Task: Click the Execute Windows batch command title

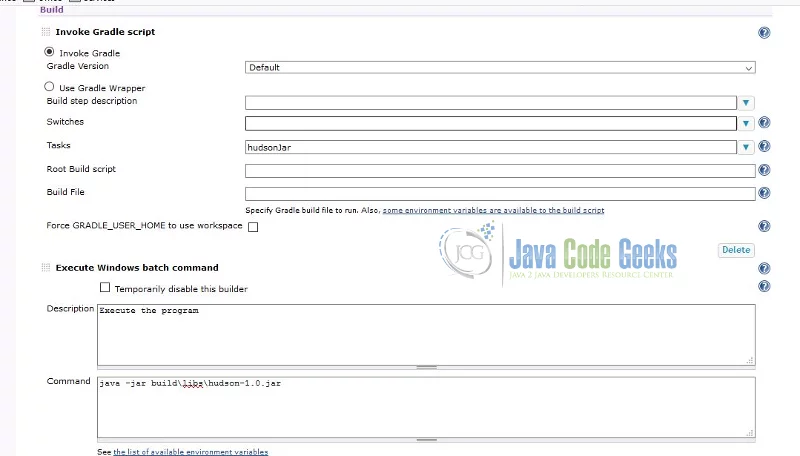Action: pos(137,268)
